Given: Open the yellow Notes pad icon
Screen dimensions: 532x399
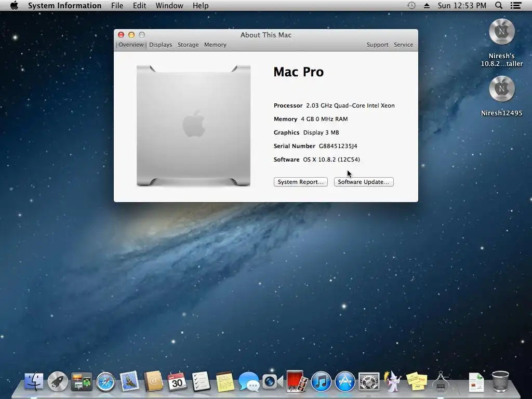Looking at the screenshot, I should [225, 382].
